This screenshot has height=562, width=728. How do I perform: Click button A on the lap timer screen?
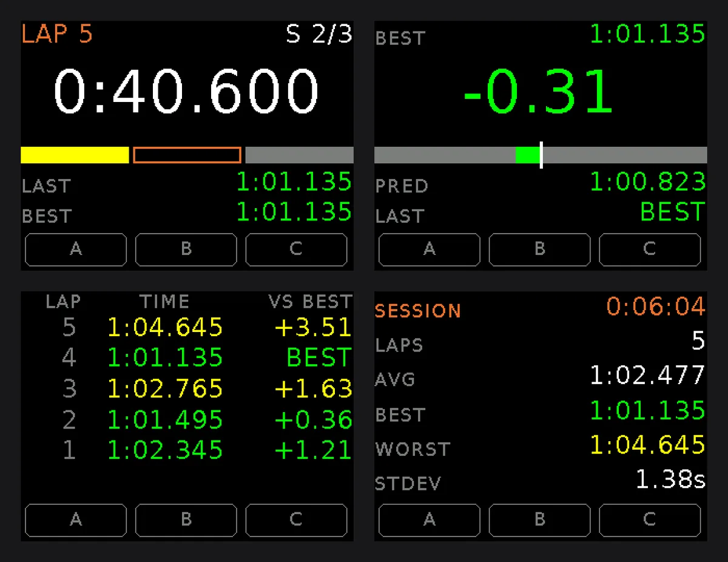click(76, 249)
